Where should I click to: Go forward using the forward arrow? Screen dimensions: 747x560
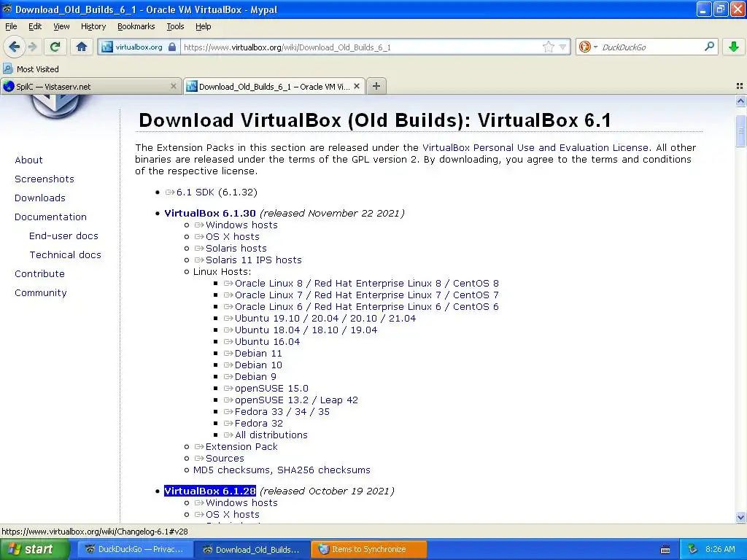pyautogui.click(x=32, y=47)
